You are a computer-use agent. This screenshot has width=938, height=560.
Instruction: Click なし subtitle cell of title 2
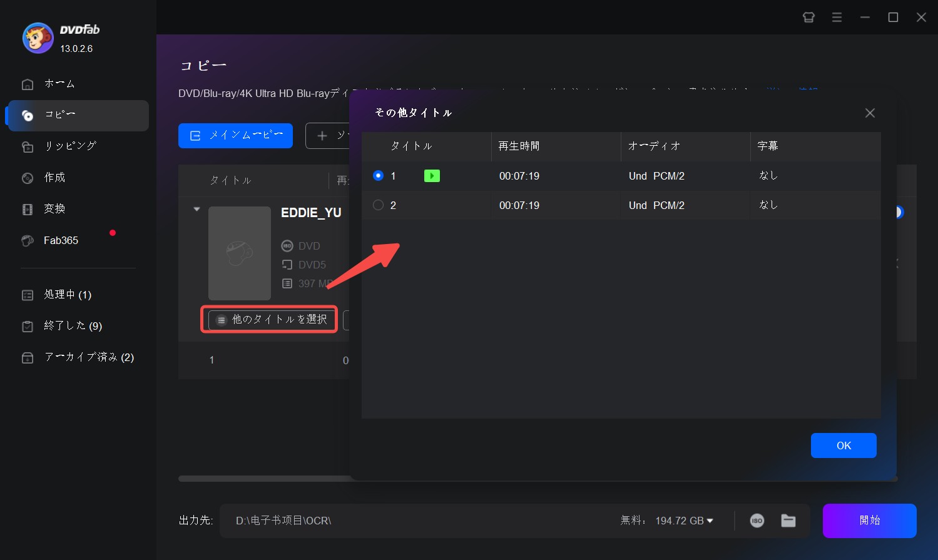pos(768,205)
